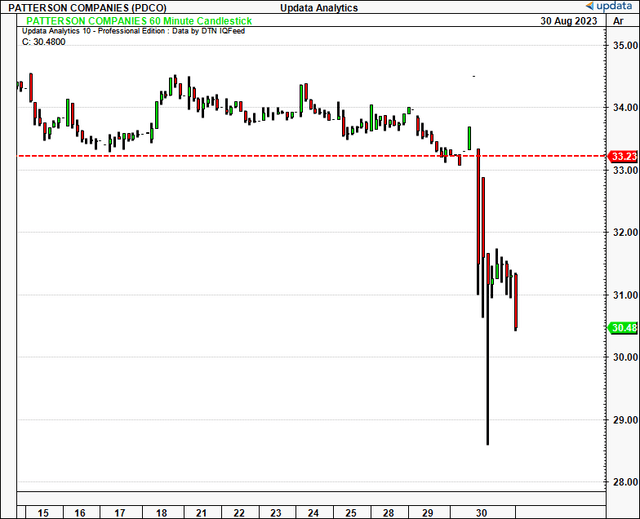Image resolution: width=640 pixels, height=519 pixels.
Task: Click the C: 30.4800 close value readout
Action: coord(47,42)
